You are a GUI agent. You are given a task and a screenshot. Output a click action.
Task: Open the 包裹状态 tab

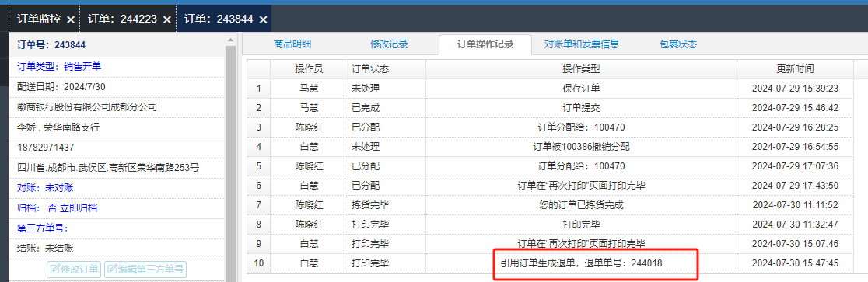pos(678,45)
